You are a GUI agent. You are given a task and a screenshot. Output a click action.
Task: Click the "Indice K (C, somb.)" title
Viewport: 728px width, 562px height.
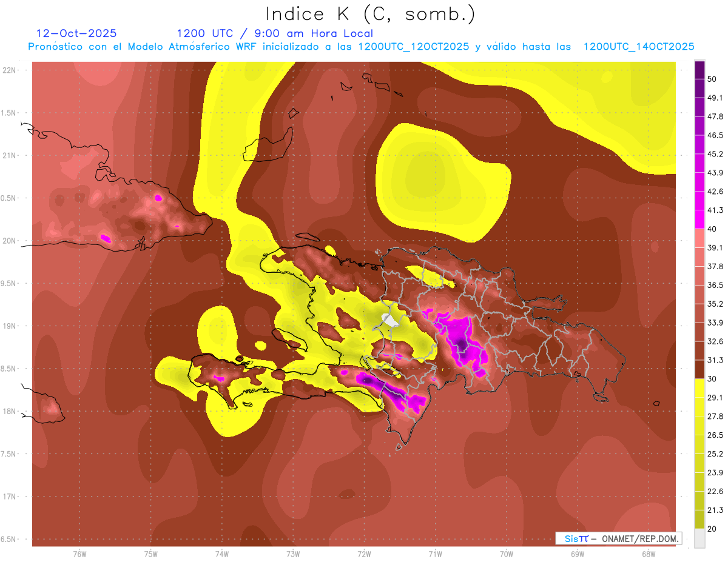point(370,14)
